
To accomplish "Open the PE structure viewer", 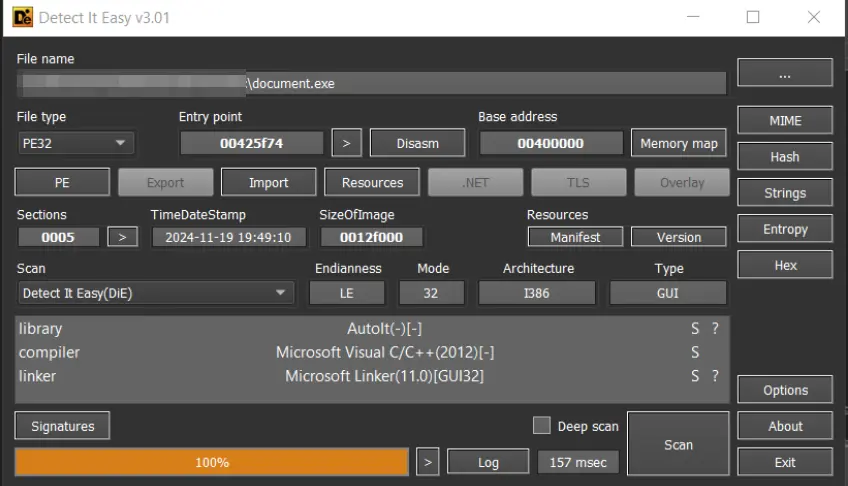I will 62,182.
